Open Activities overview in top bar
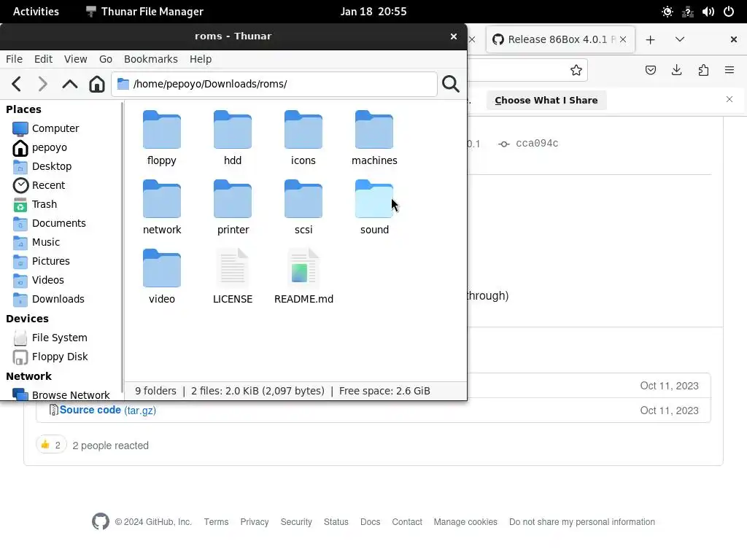747x560 pixels. [36, 12]
